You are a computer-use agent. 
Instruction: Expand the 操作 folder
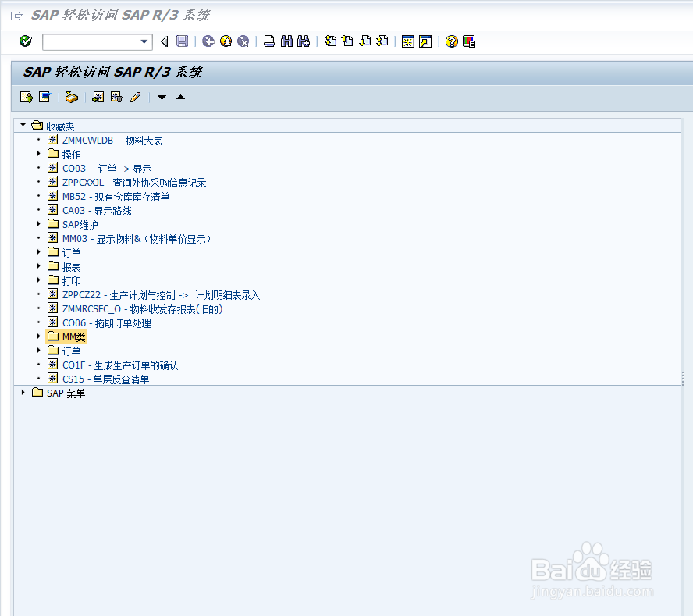[38, 154]
